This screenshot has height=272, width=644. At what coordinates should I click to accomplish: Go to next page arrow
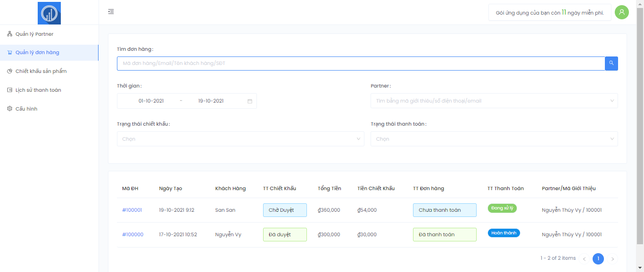coord(612,259)
